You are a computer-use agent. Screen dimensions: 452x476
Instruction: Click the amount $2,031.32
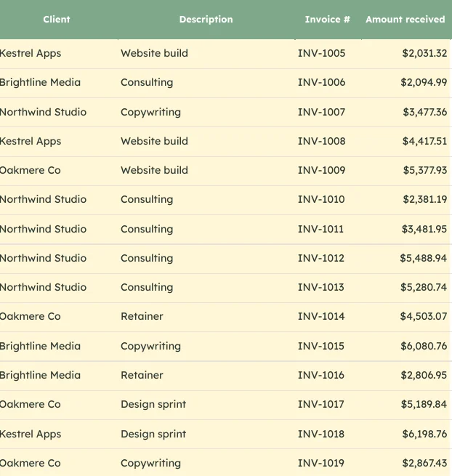(x=424, y=53)
